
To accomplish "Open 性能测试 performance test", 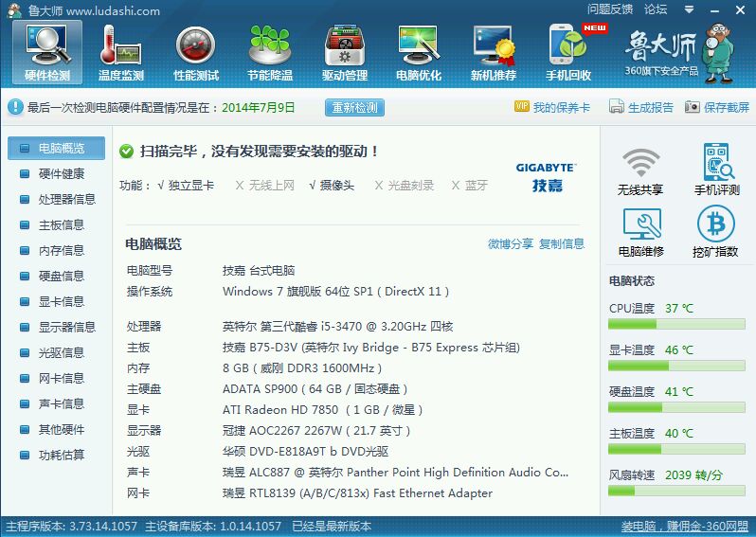I will tap(196, 52).
